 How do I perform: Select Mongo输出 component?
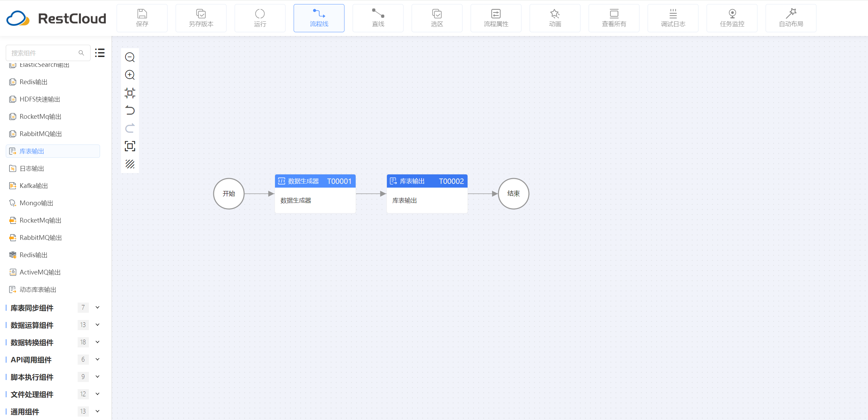[53, 203]
